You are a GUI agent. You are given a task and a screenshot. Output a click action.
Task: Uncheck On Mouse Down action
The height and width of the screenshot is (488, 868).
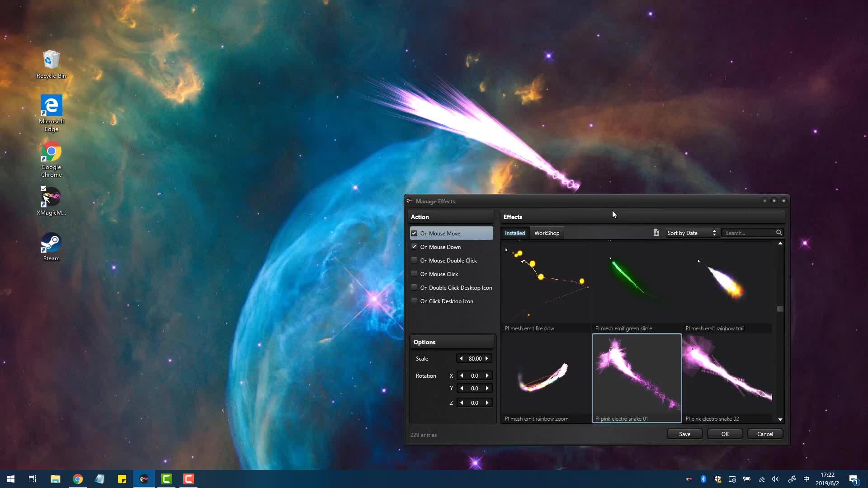coord(414,247)
